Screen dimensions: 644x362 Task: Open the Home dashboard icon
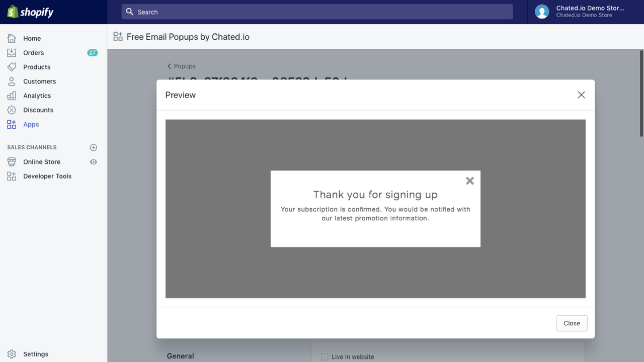[x=11, y=38]
